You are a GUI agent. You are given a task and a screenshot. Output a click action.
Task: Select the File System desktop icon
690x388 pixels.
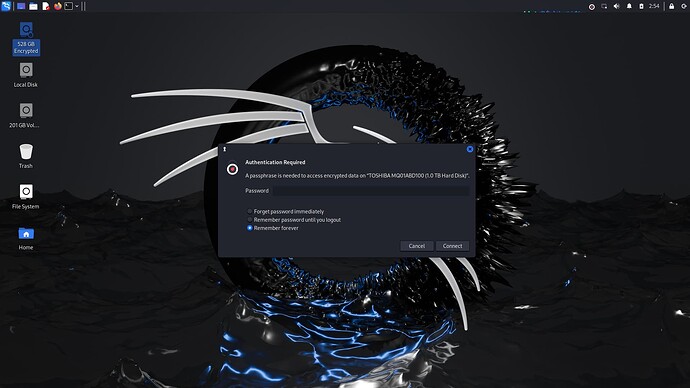(26, 196)
